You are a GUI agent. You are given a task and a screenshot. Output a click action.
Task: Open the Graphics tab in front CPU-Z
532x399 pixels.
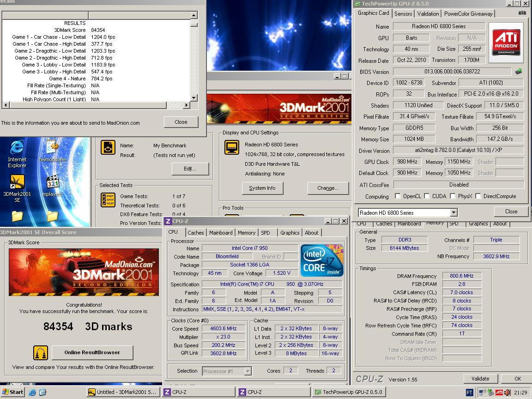pos(290,233)
